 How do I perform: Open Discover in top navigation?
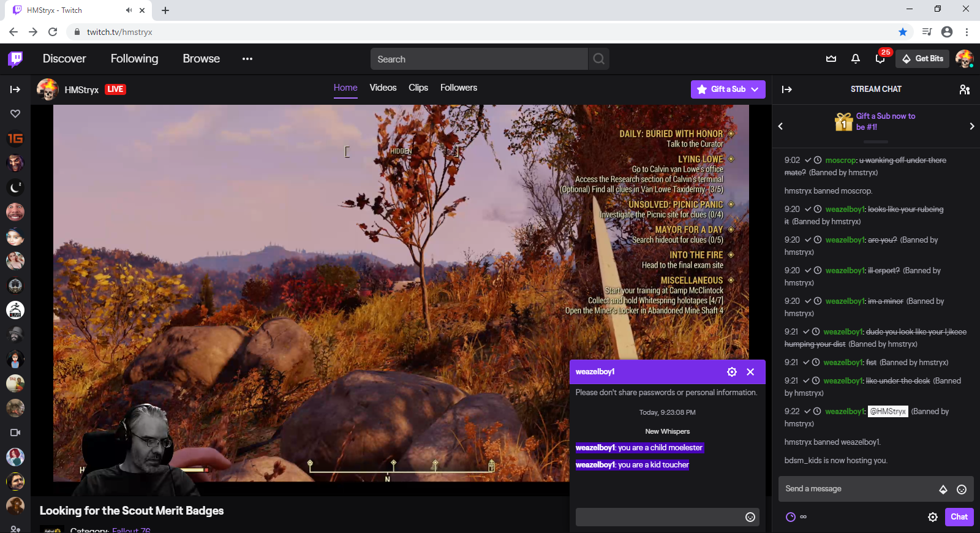(64, 59)
